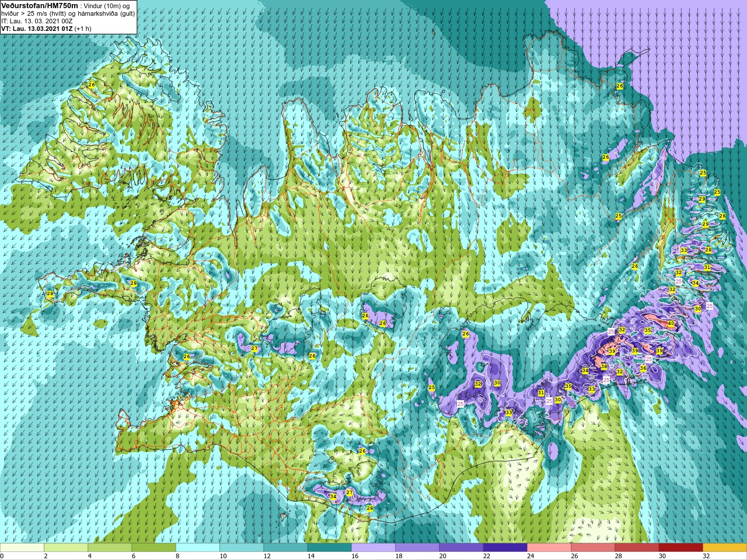The width and height of the screenshot is (747, 560).
Task: Pick the pale yellow 0–2 m/s legend swatch
Action: point(22,548)
